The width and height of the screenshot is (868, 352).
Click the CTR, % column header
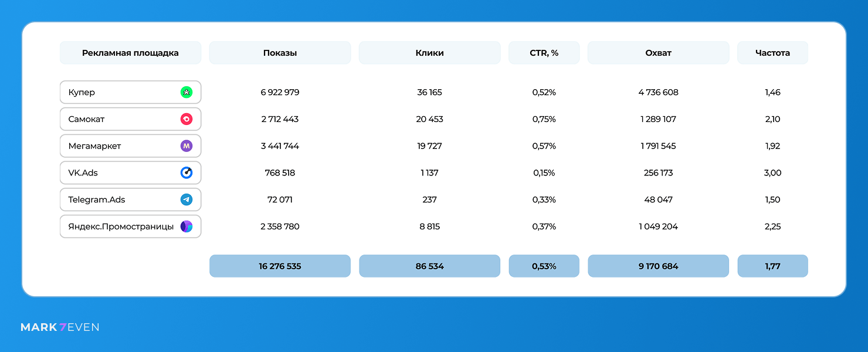tap(544, 53)
